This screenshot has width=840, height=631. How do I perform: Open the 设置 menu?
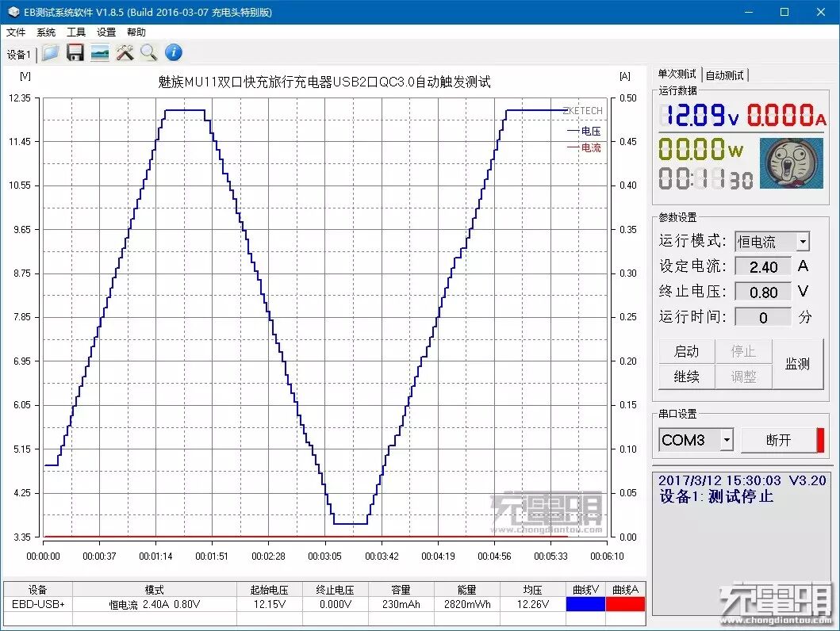106,33
